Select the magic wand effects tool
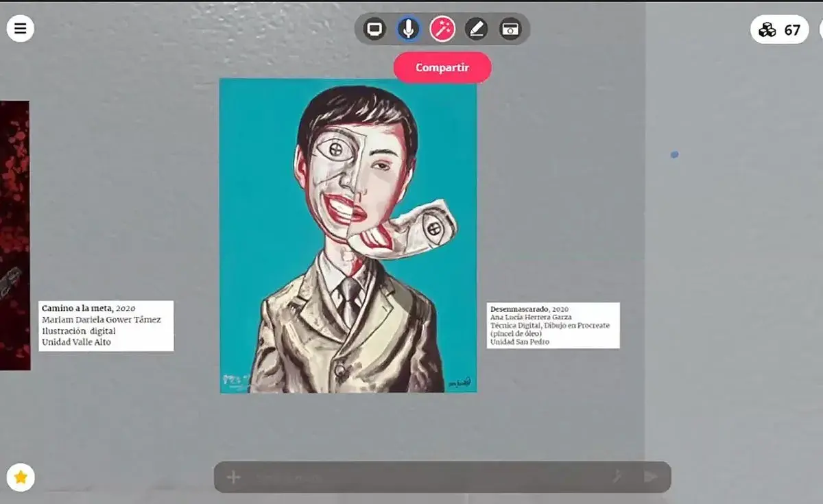The image size is (823, 504). (x=442, y=29)
